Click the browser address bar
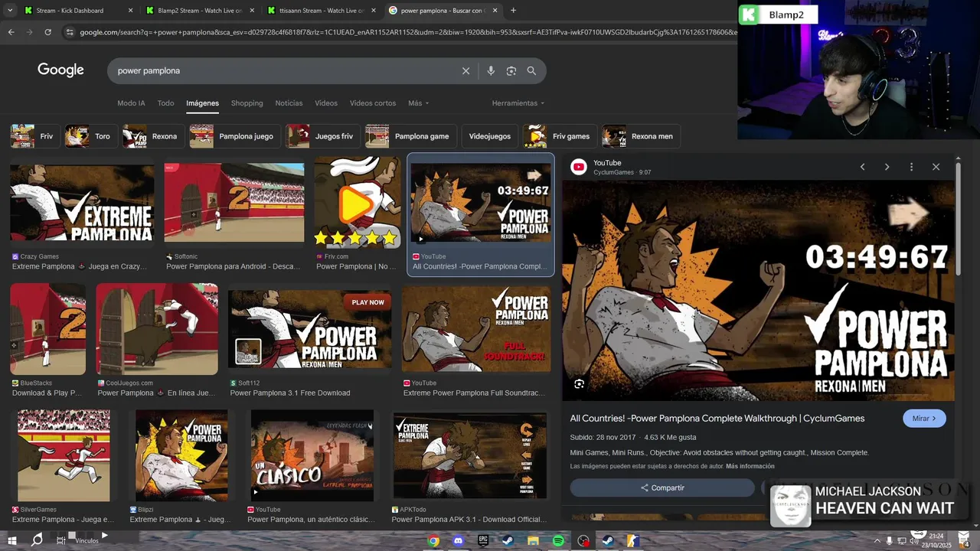Viewport: 980px width, 551px height. (406, 32)
